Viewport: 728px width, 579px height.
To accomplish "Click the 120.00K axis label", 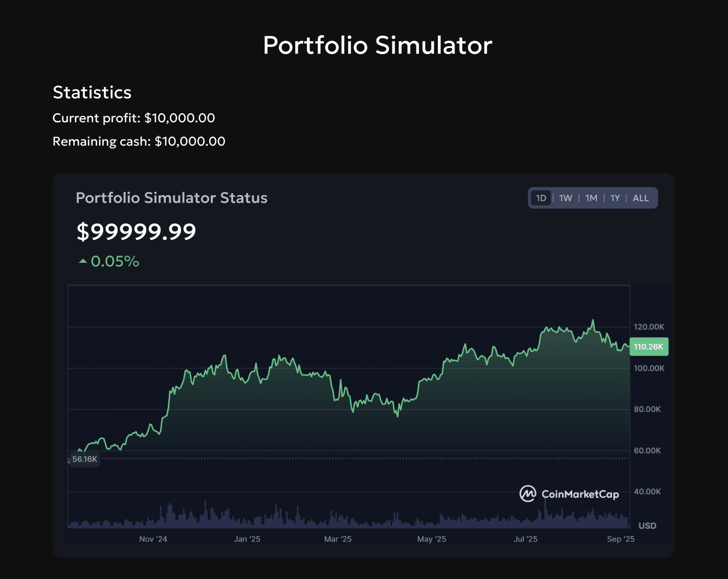I will tap(650, 327).
